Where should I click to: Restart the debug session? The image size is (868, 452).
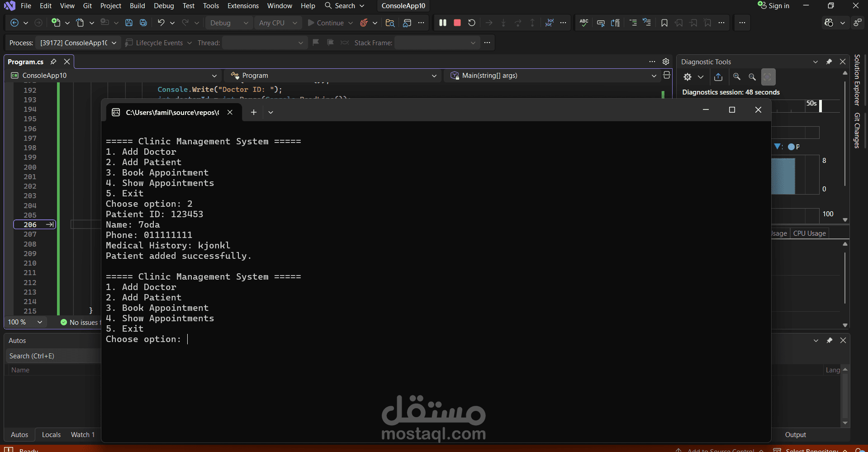[x=472, y=23]
